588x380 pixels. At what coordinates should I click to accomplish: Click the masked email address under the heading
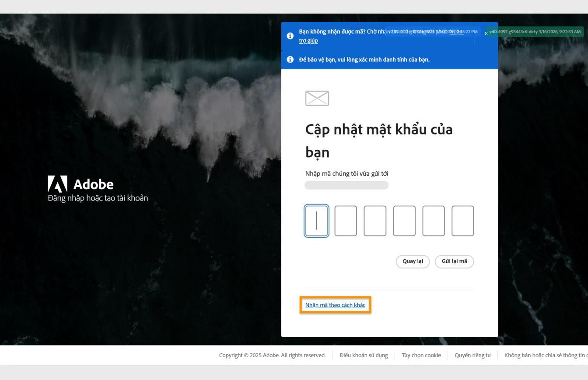pyautogui.click(x=346, y=185)
